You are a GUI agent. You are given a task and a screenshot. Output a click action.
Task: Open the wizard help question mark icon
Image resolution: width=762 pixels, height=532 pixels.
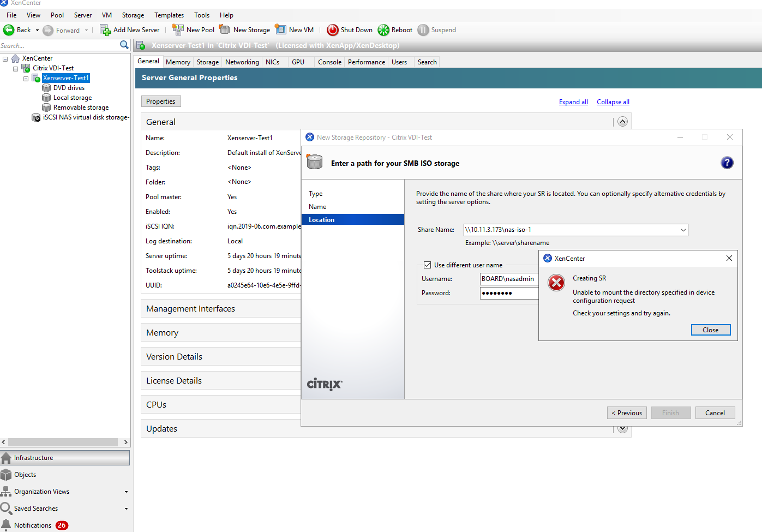[727, 163]
